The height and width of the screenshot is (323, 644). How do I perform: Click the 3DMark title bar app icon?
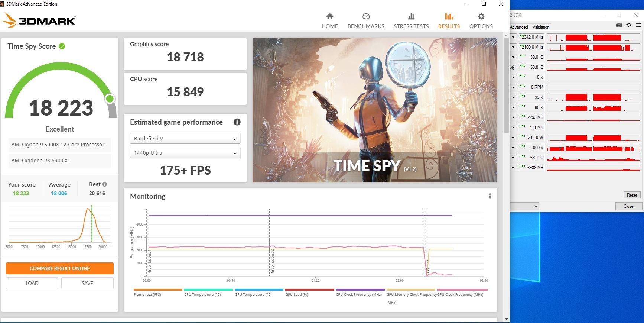[3, 4]
